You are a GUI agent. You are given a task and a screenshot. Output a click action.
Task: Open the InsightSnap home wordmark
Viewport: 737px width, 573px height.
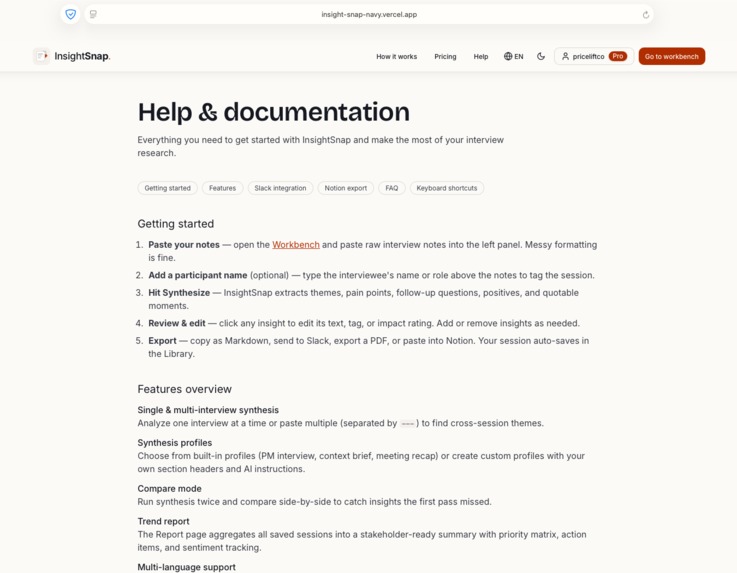[82, 56]
